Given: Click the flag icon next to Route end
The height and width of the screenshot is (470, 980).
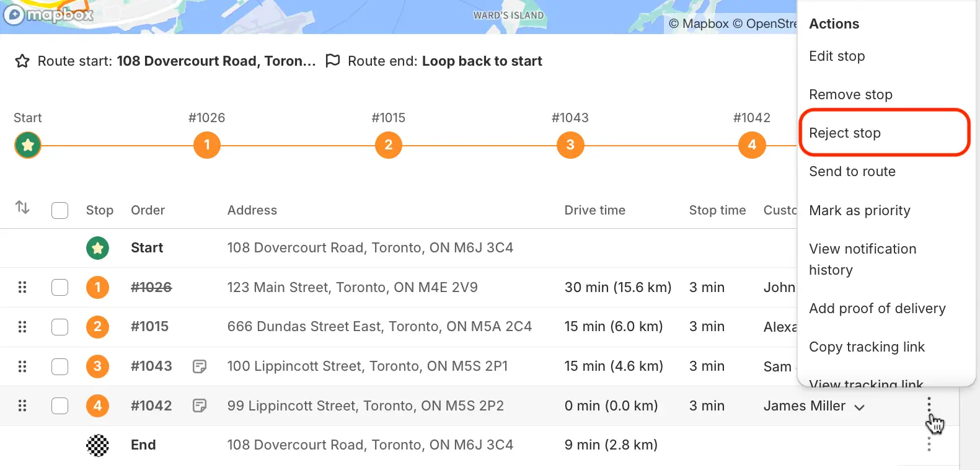Looking at the screenshot, I should pyautogui.click(x=333, y=61).
